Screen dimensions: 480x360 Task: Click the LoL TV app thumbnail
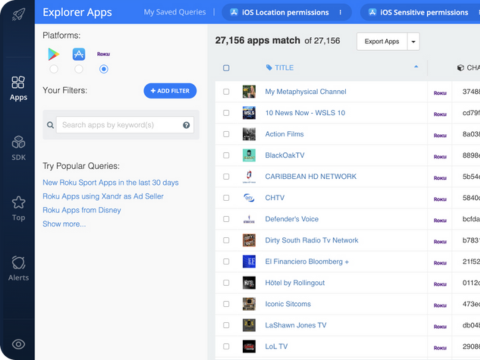coord(249,347)
